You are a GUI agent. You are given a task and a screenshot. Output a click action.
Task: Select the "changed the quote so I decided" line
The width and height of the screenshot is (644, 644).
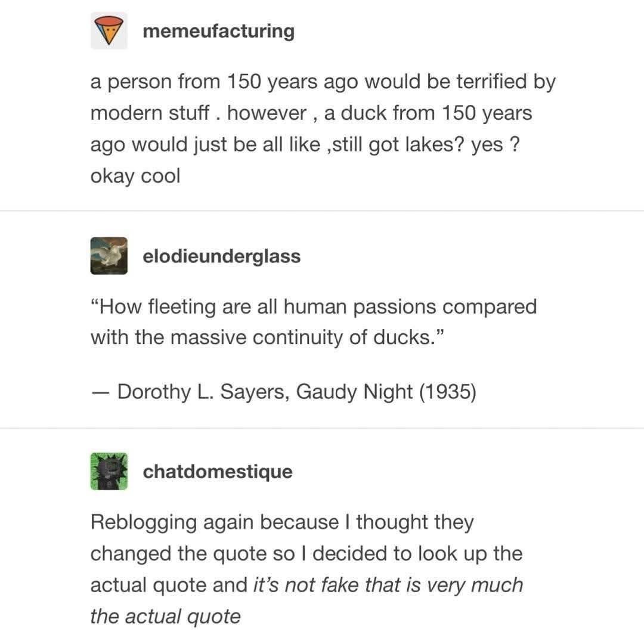tap(306, 553)
